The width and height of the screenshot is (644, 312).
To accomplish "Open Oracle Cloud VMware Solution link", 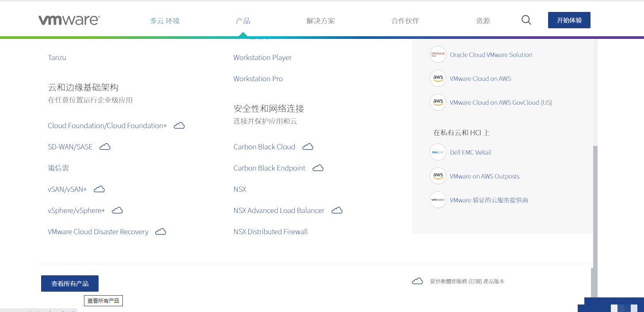I will (491, 55).
